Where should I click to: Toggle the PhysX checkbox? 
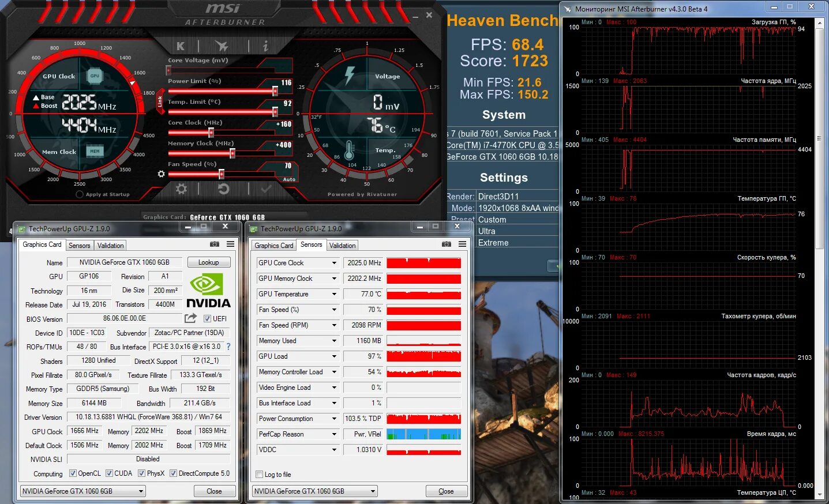[141, 473]
